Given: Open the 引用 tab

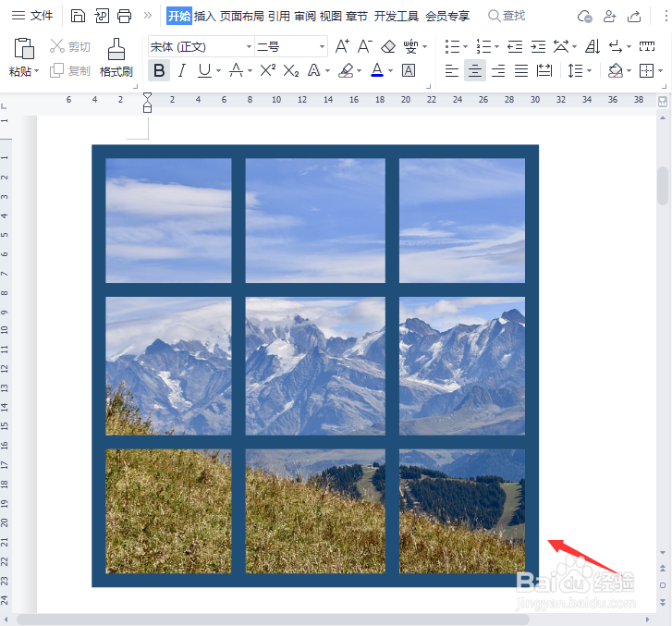Looking at the screenshot, I should pyautogui.click(x=279, y=16).
